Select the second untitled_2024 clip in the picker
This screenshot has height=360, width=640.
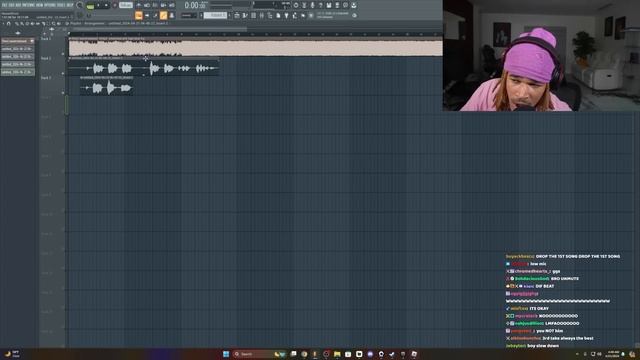(x=18, y=56)
